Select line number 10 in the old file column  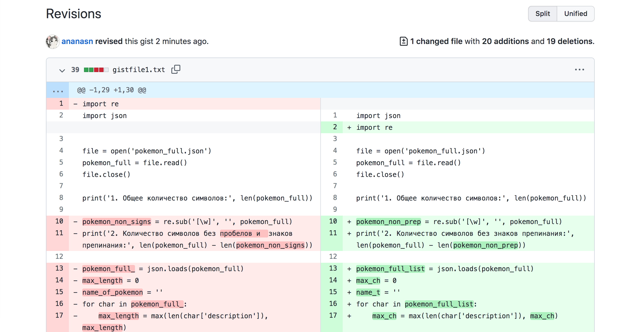59,221
